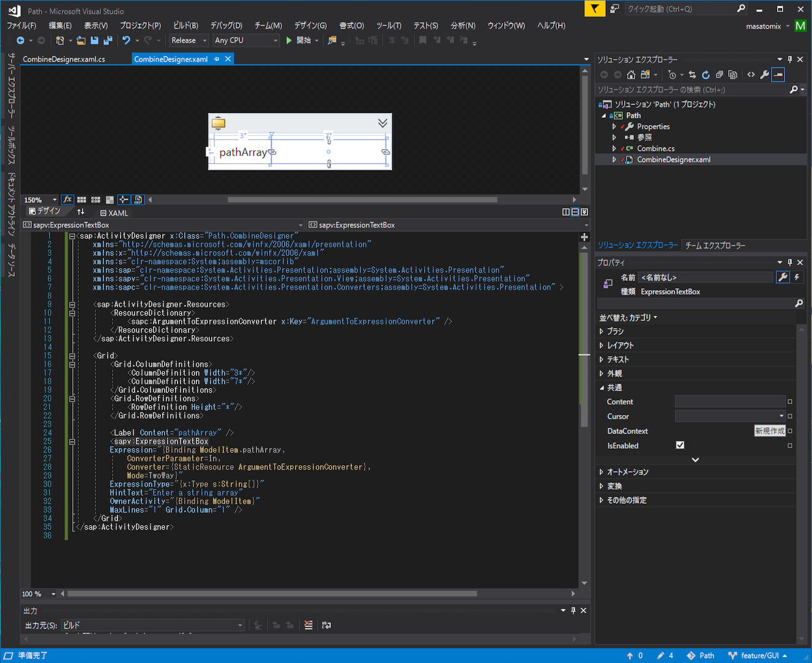Screen dimensions: 812x663
Task: Click Home icon in Solution Explorer toolbar
Action: click(x=631, y=75)
